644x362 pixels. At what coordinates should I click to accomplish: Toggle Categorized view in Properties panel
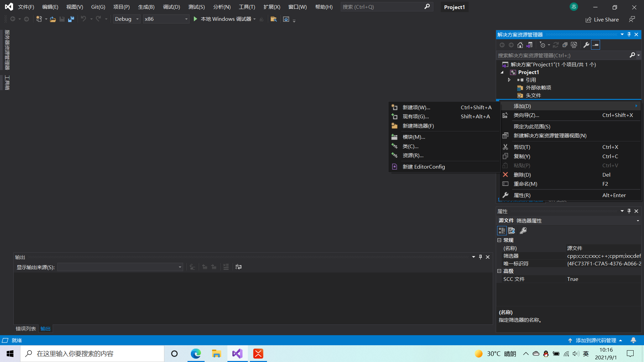point(502,231)
